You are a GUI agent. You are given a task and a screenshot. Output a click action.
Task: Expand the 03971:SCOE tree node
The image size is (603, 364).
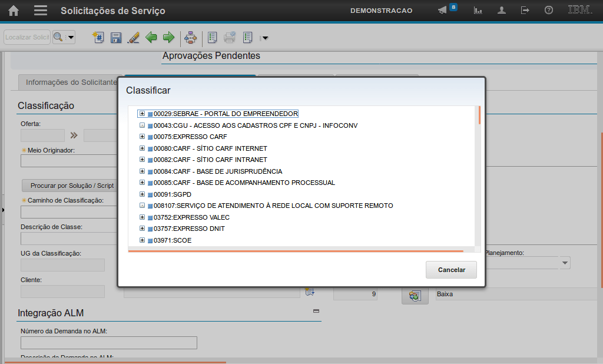point(142,240)
